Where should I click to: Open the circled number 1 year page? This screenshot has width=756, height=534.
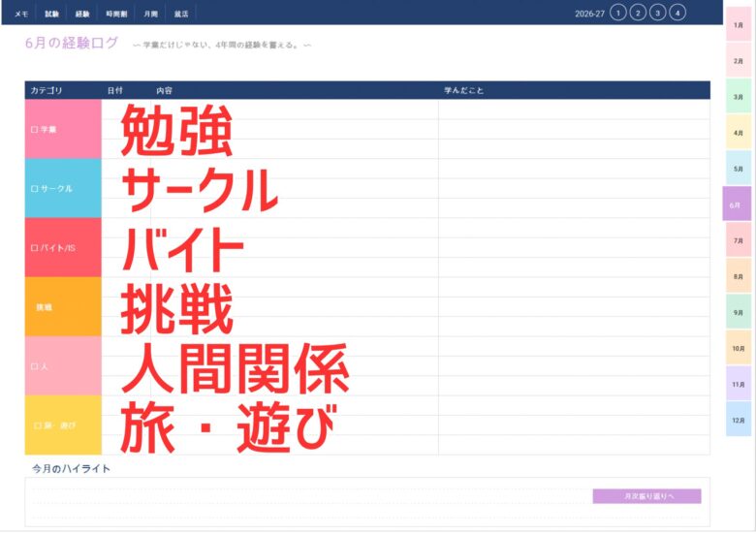618,13
